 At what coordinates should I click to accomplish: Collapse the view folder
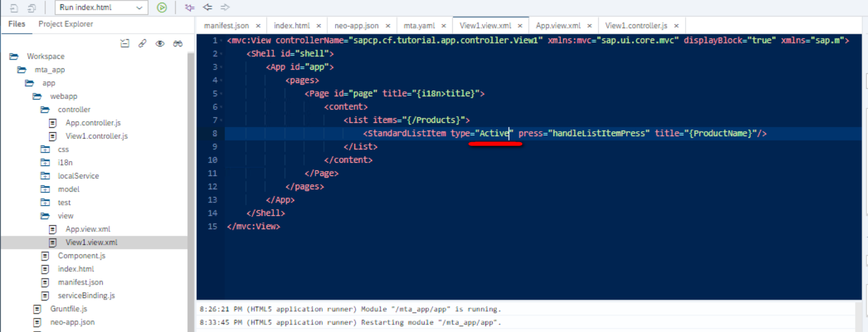[45, 216]
